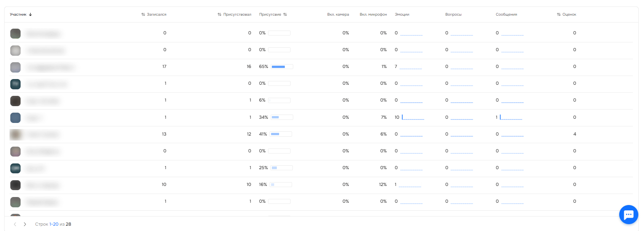Click avatar in the first table row
Viewport: 644px width, 231px height.
click(x=15, y=34)
